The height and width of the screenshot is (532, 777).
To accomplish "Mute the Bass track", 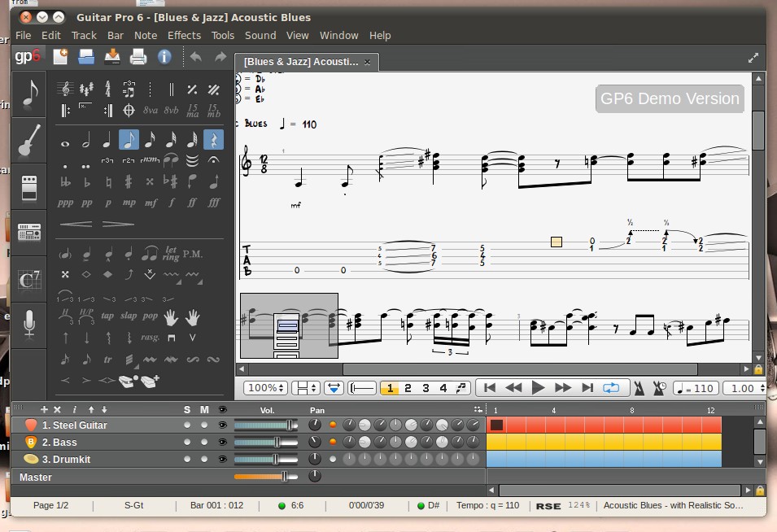I will 204,442.
